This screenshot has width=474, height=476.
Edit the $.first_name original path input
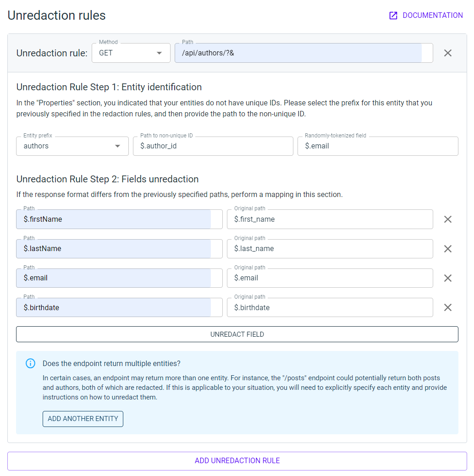(330, 219)
